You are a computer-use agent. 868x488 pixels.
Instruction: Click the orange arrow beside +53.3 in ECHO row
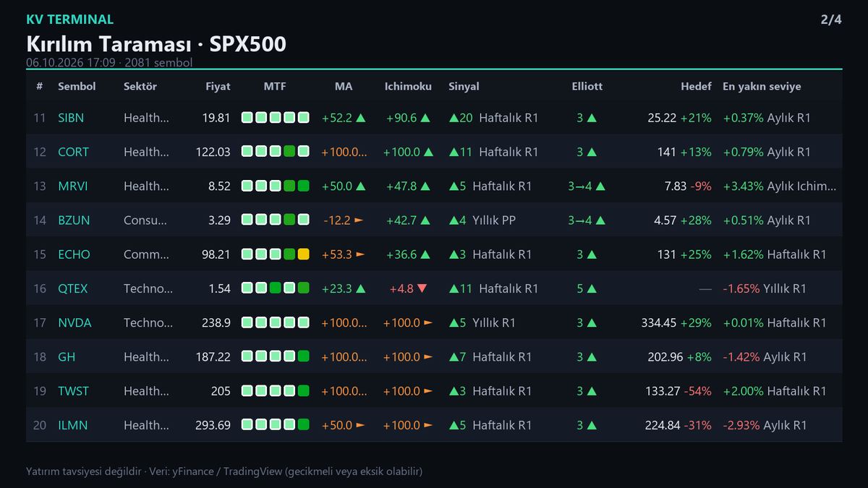click(359, 254)
